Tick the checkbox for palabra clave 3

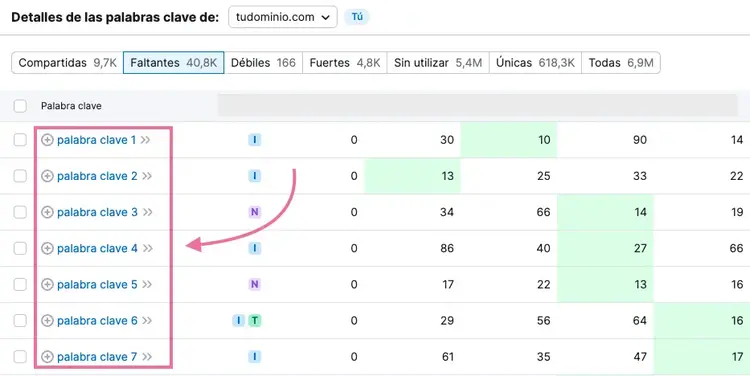(20, 212)
